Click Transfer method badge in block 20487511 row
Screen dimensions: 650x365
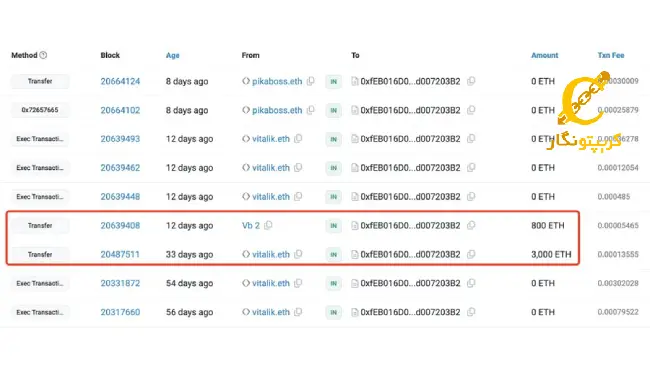click(x=40, y=254)
